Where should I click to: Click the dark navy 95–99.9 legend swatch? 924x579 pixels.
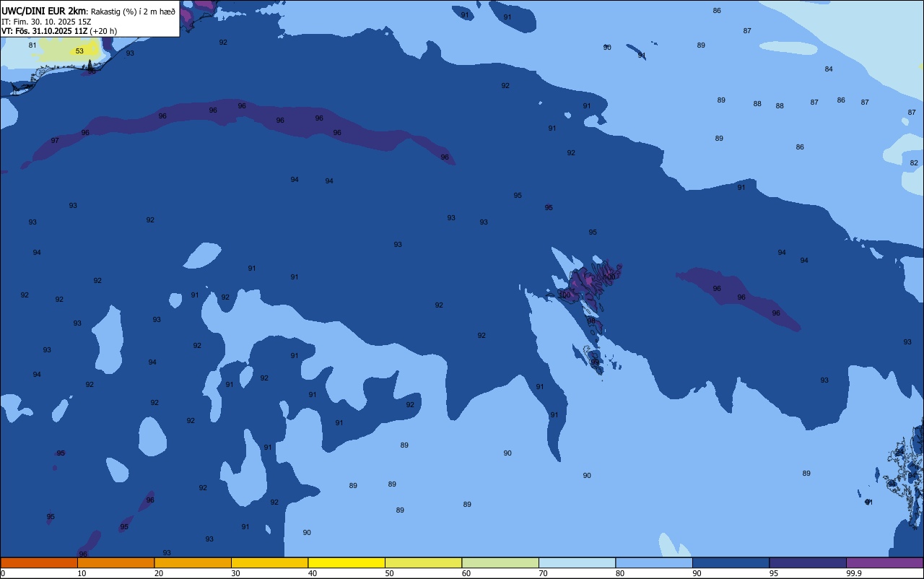(x=808, y=562)
